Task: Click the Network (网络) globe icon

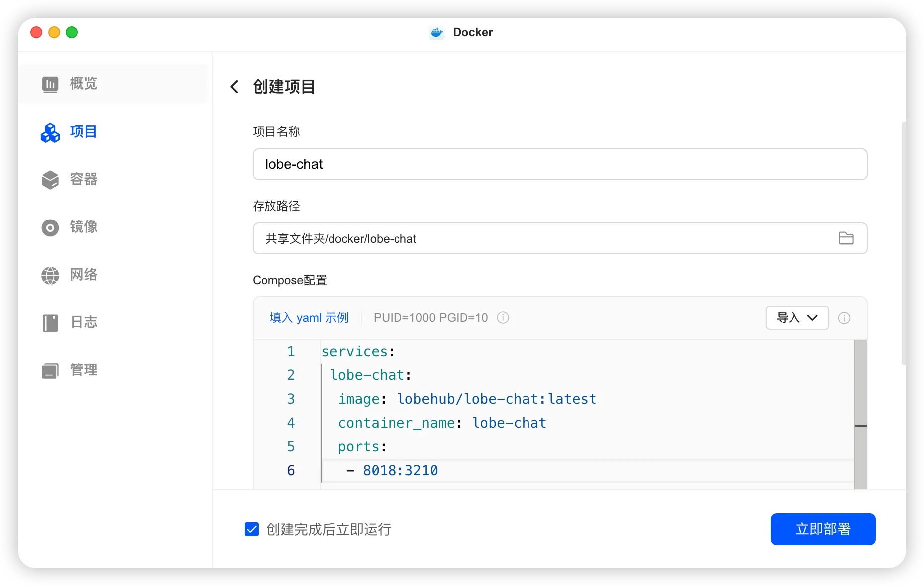Action: 50,275
